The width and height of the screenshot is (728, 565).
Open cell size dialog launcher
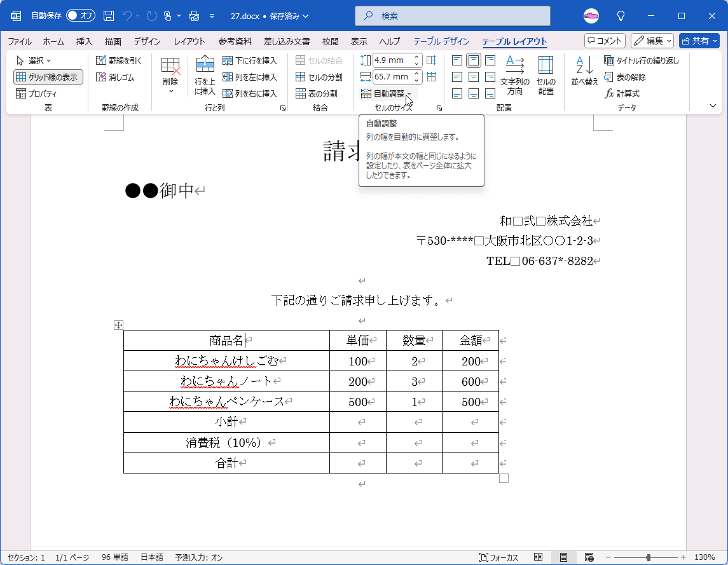tap(439, 108)
